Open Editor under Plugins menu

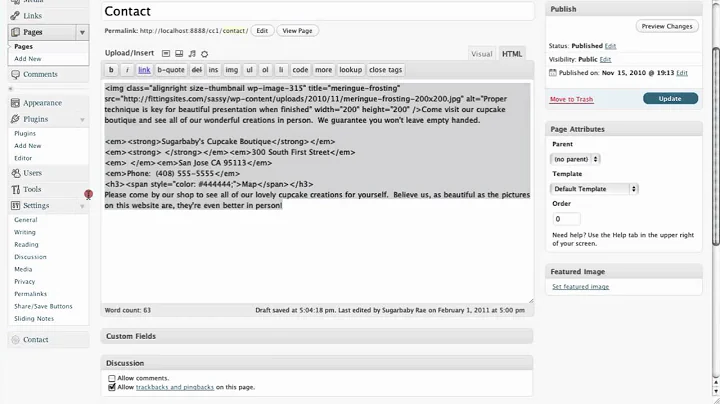click(23, 158)
